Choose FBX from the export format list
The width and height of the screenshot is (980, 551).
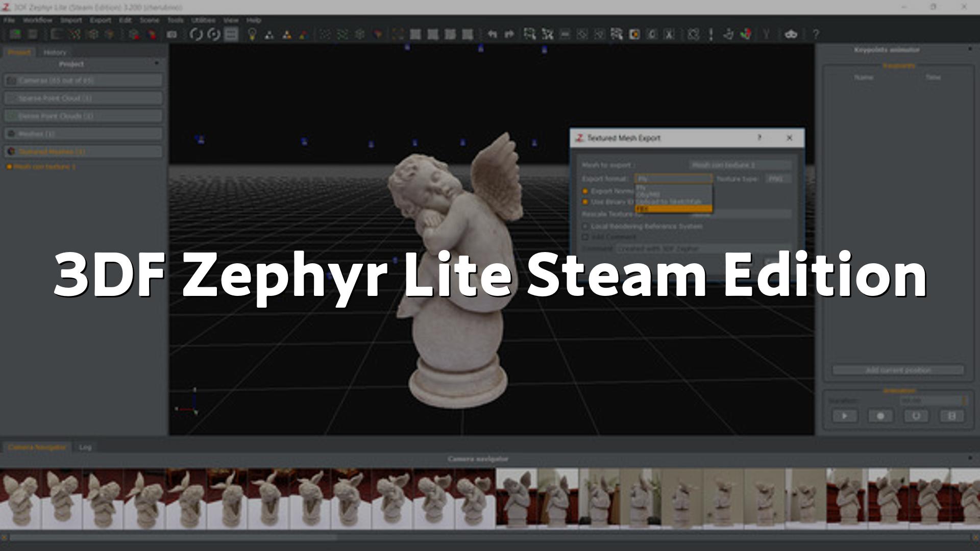point(673,209)
